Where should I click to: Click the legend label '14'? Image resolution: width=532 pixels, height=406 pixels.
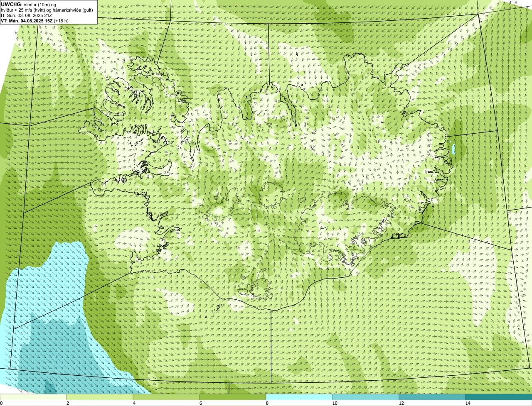click(468, 403)
